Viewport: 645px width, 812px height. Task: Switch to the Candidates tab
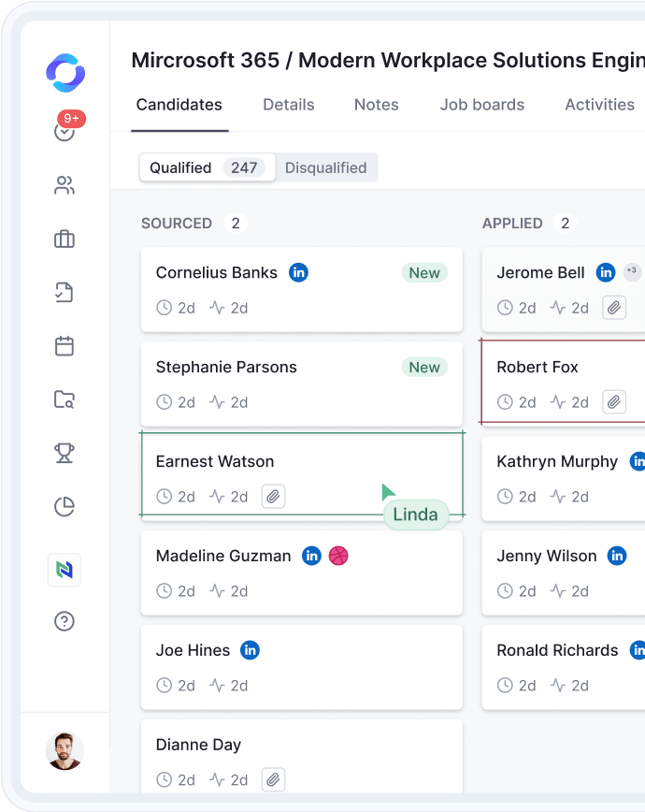[x=179, y=105]
